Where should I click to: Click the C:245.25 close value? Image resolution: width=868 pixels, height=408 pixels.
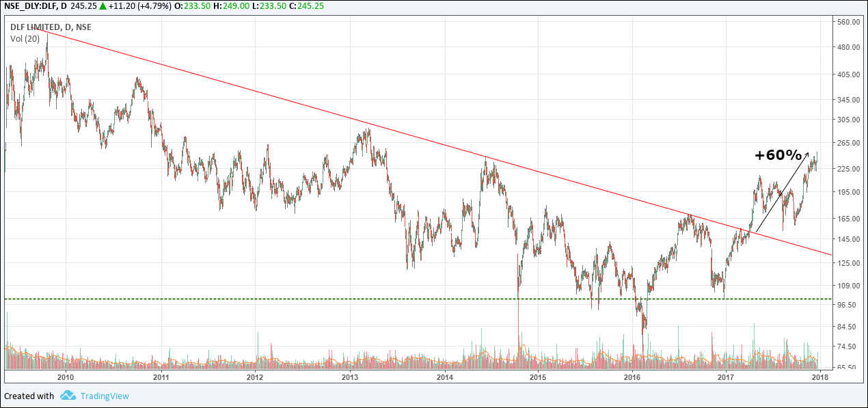pyautogui.click(x=307, y=5)
